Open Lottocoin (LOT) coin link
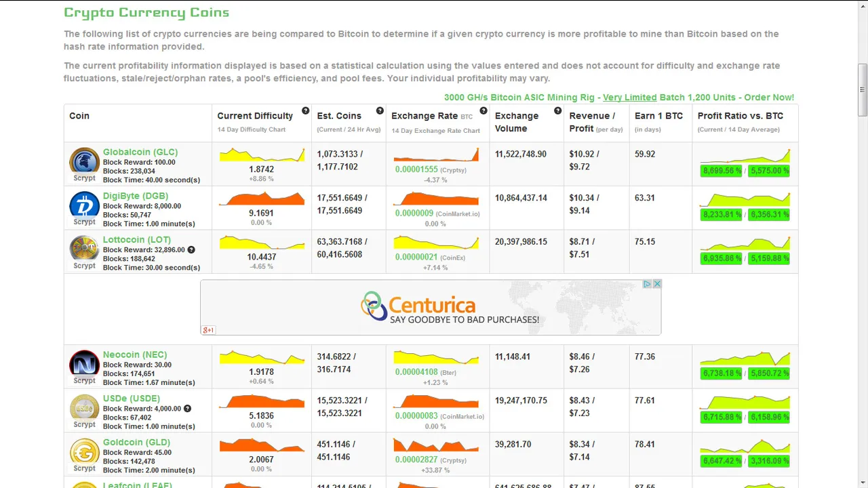 click(137, 239)
